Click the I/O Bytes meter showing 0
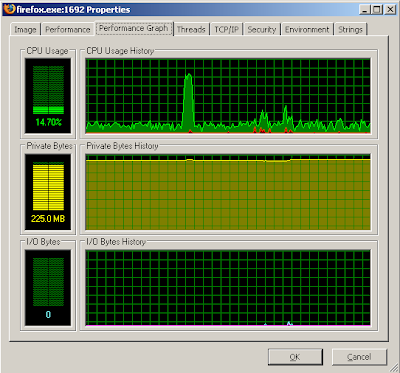This screenshot has height=373, width=400. tap(48, 288)
